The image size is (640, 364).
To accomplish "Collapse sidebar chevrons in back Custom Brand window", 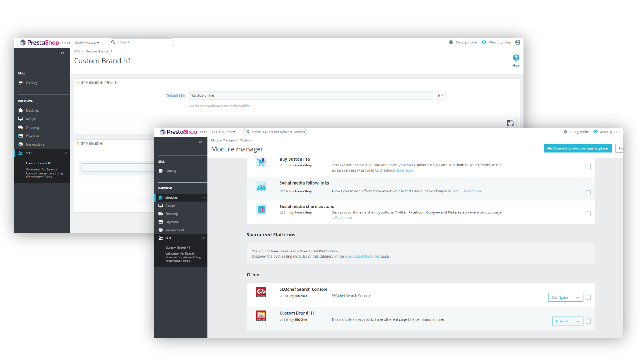I will 63,53.
